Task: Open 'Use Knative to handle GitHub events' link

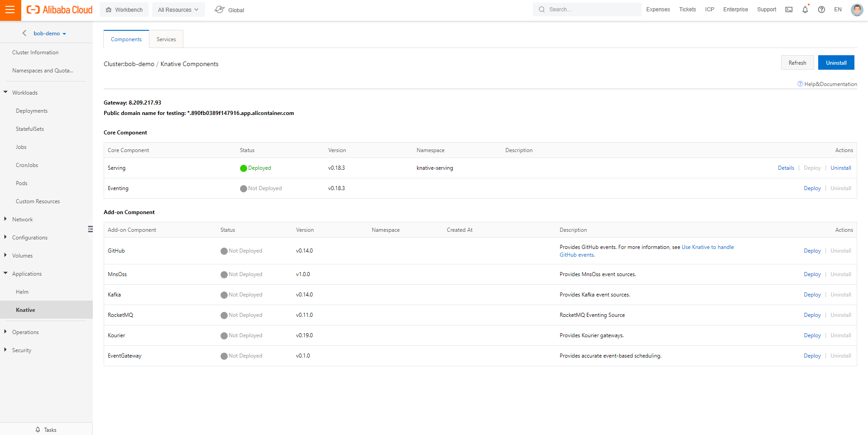Action: click(x=708, y=247)
